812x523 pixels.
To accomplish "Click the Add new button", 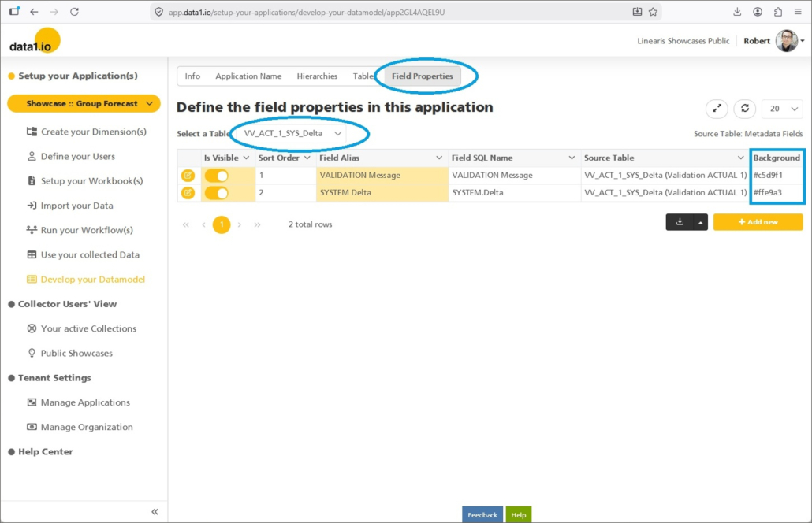I will [x=758, y=223].
